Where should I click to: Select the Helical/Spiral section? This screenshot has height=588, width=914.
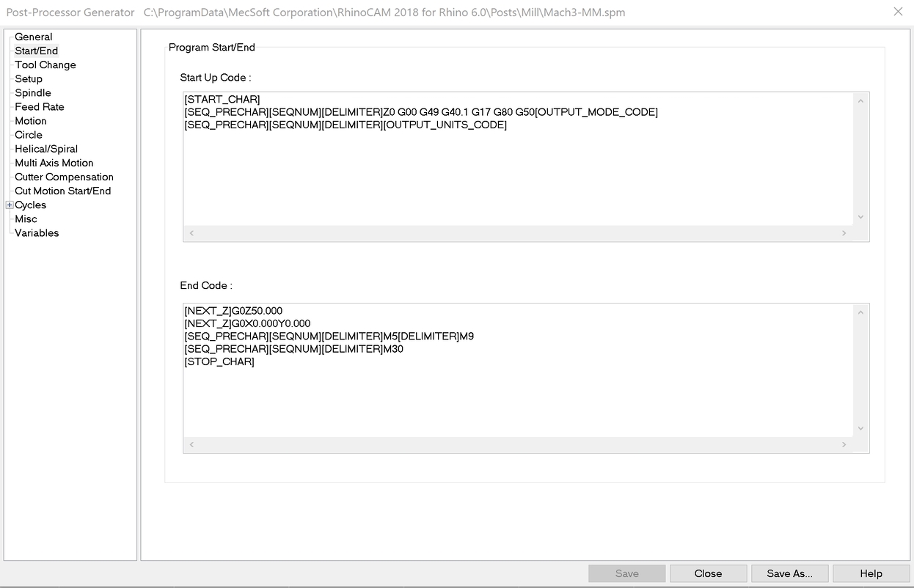(x=45, y=148)
